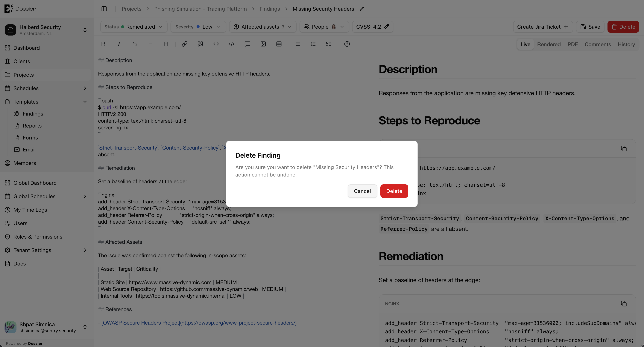Switch tenant via Halberd Security selector
Image resolution: width=644 pixels, height=347 pixels.
(47, 30)
